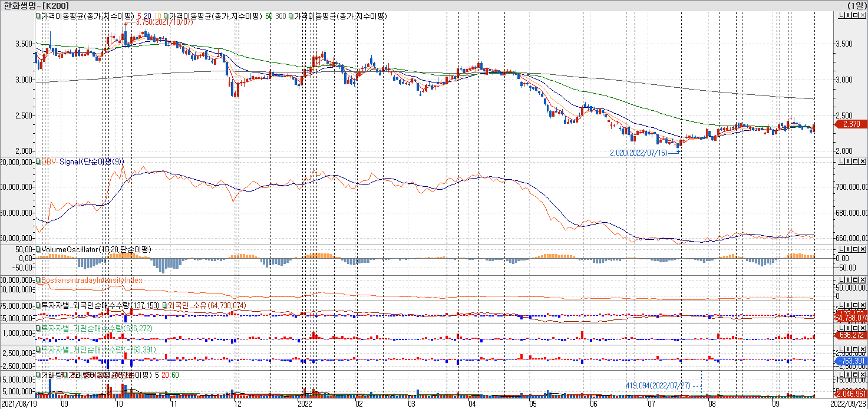Click the L-shaped icon on the 거래량 volume panel

point(841,375)
